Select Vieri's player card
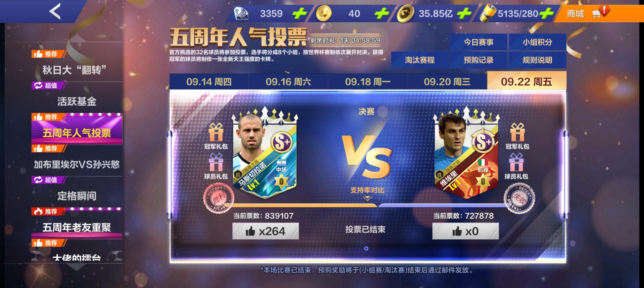The width and height of the screenshot is (644, 288). 466,153
